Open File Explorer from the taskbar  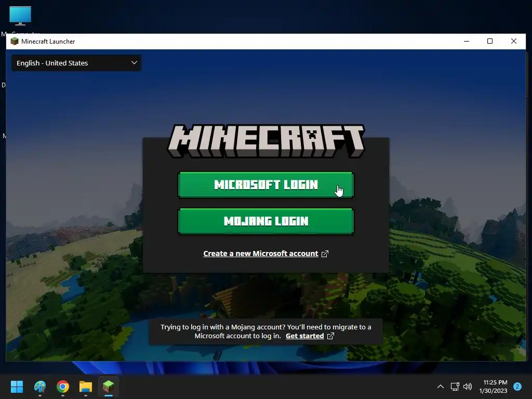[86, 387]
